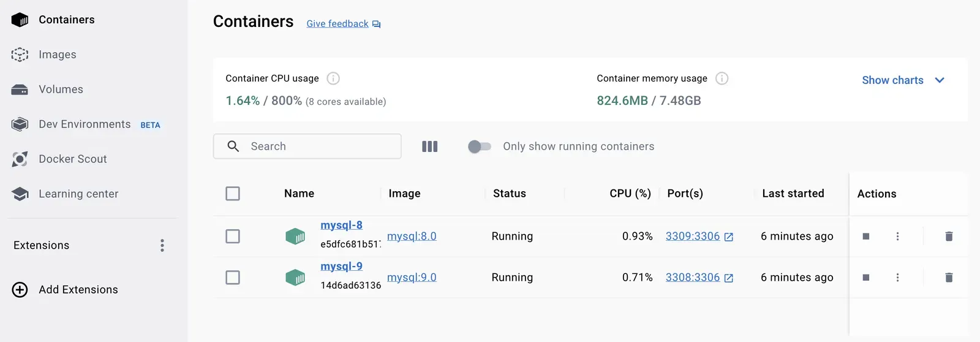The width and height of the screenshot is (980, 342).
Task: Toggle only show running containers
Action: point(479,146)
